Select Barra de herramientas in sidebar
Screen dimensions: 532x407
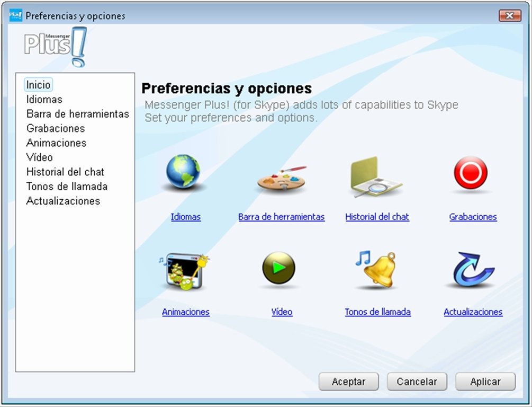coord(78,114)
